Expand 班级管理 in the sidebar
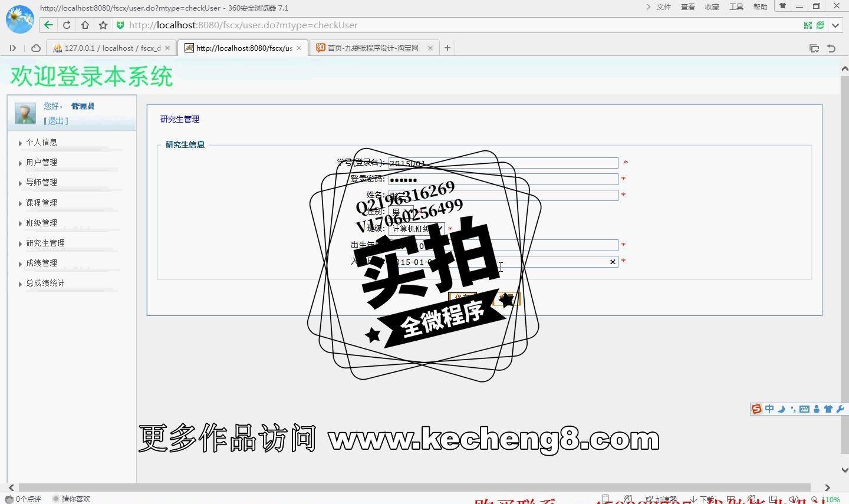Screen dimensions: 849x504 (x=41, y=223)
